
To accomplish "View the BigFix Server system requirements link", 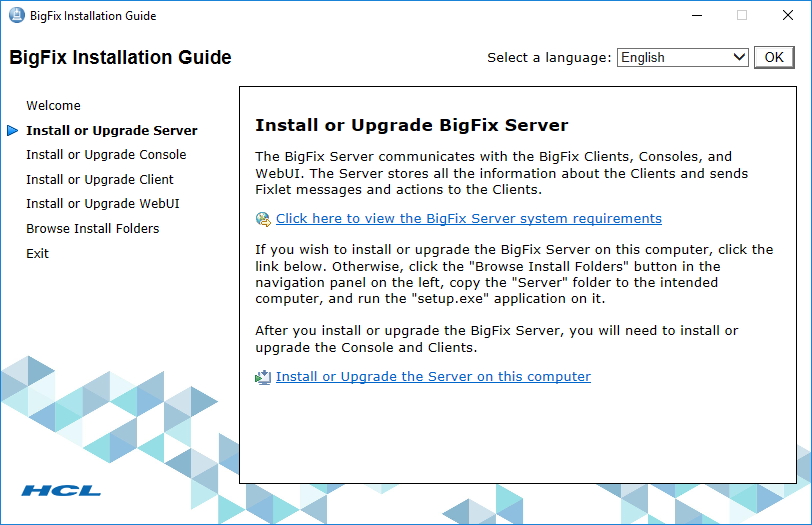I will [x=468, y=219].
